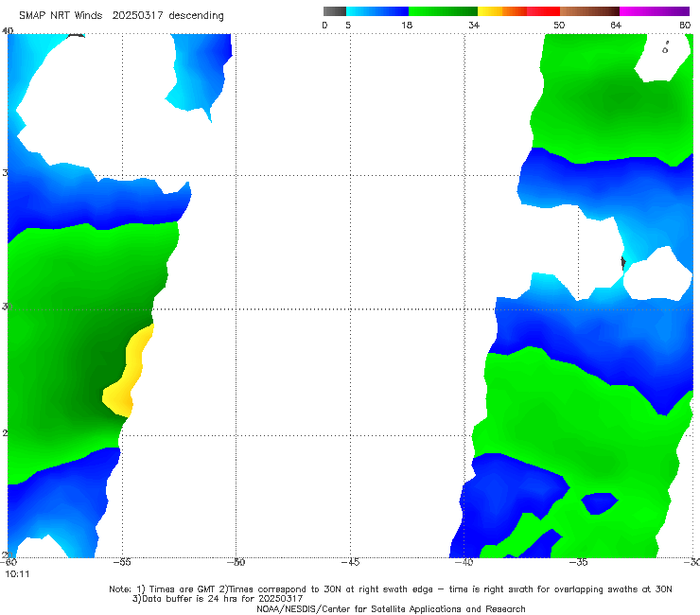The width and height of the screenshot is (700, 615).
Task: Click the longitude label -55
Action: 122,562
